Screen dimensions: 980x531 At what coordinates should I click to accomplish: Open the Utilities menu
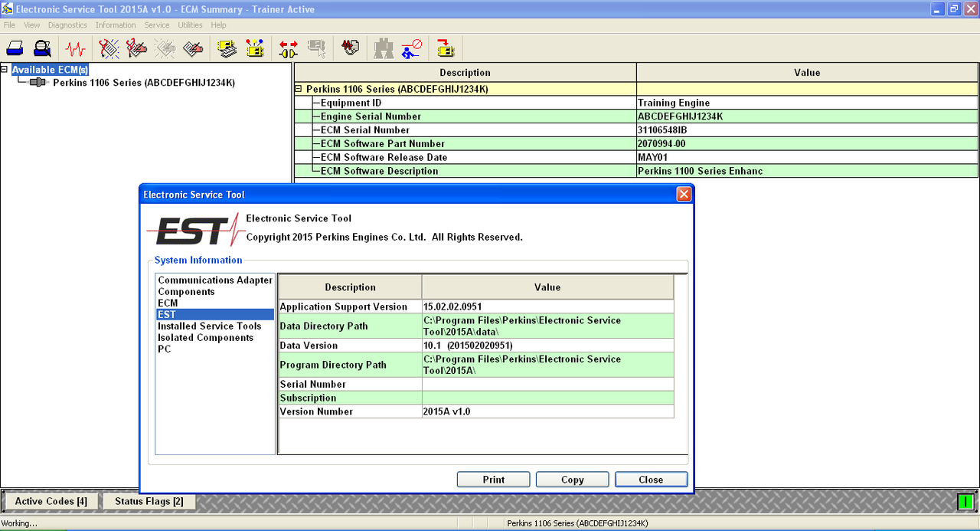tap(191, 25)
